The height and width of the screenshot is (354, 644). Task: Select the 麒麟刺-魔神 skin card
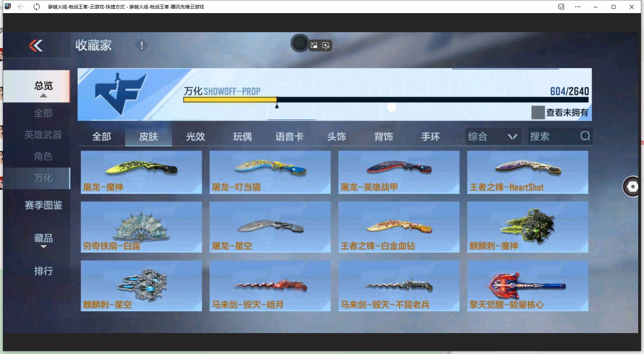[528, 227]
